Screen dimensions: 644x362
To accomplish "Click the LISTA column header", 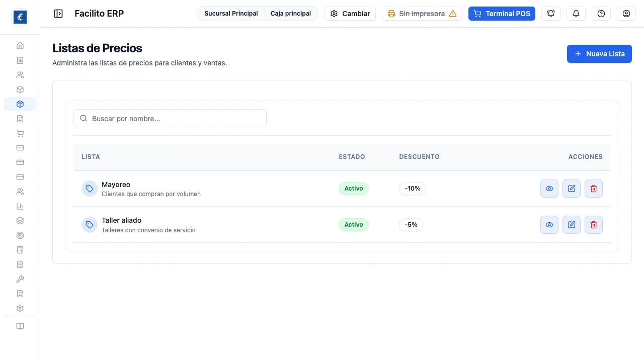I will 91,157.
